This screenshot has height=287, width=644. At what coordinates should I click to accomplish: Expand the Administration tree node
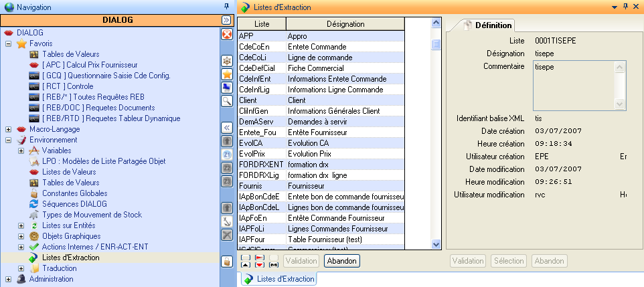tap(9, 279)
